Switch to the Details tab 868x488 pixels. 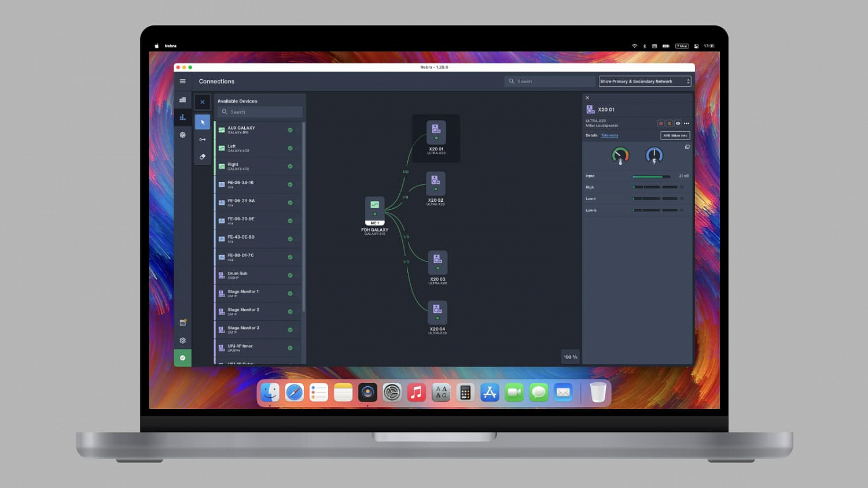tap(591, 135)
